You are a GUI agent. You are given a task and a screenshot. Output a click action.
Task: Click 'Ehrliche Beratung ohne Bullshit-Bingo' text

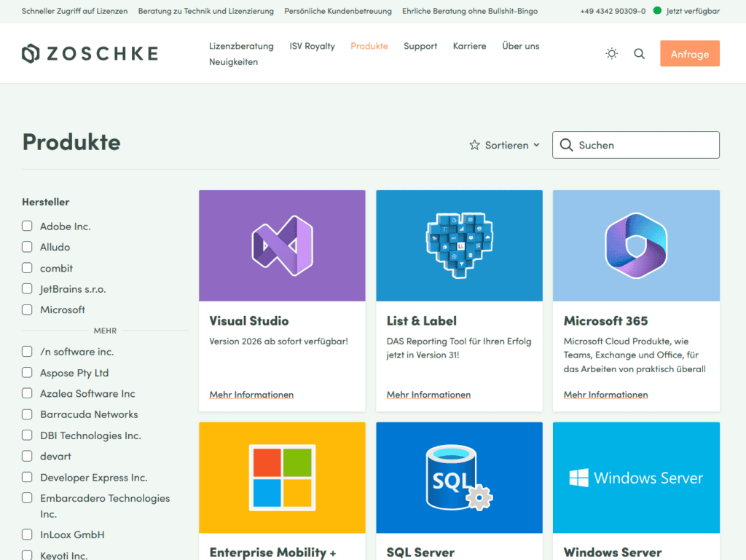click(470, 11)
